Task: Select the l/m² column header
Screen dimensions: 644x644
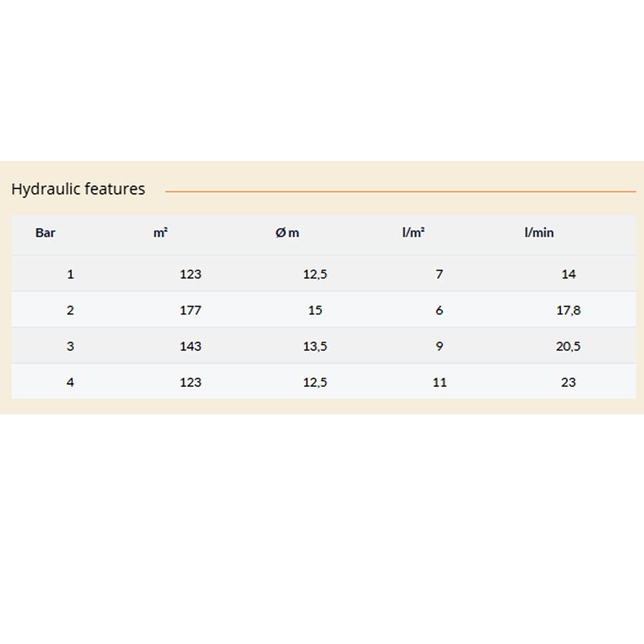Action: pos(413,233)
